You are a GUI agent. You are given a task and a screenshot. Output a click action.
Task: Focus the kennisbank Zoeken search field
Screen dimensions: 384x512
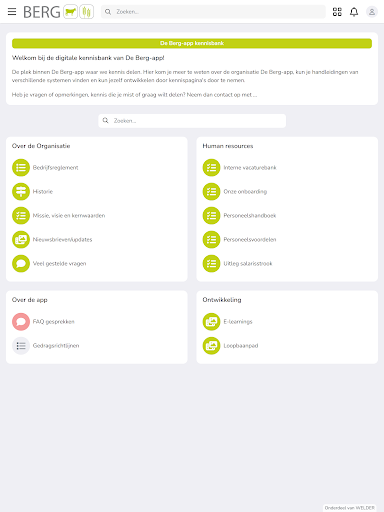pyautogui.click(x=192, y=121)
